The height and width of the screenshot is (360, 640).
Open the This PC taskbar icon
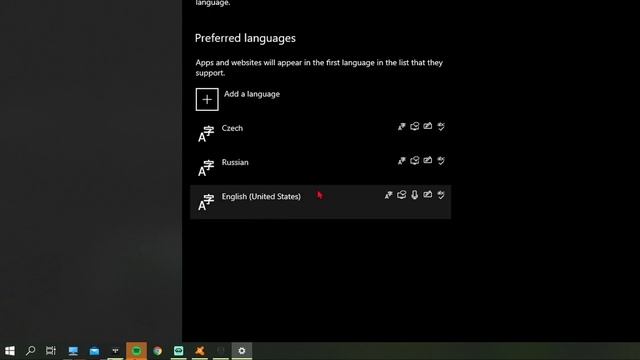coord(73,351)
